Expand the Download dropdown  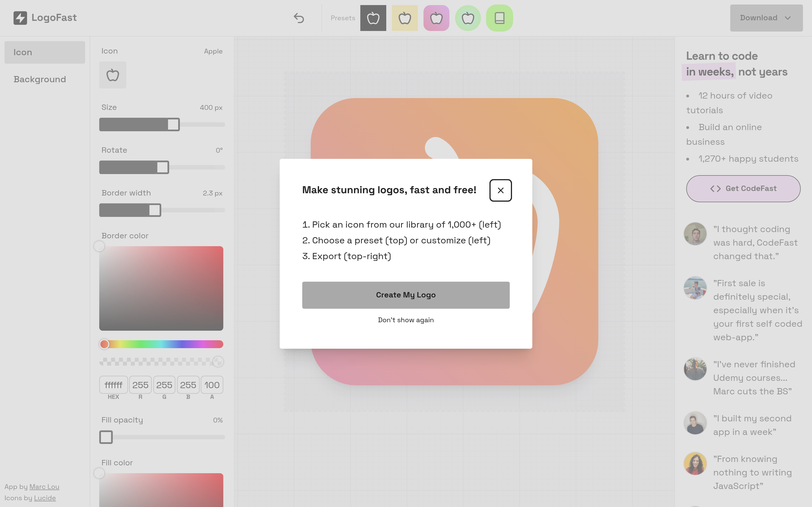coord(766,18)
